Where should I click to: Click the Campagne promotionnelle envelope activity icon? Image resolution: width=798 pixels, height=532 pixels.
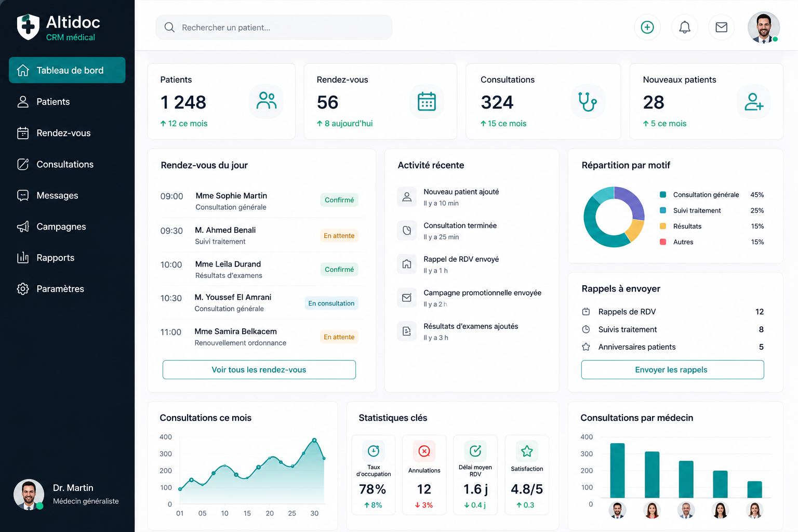[407, 298]
